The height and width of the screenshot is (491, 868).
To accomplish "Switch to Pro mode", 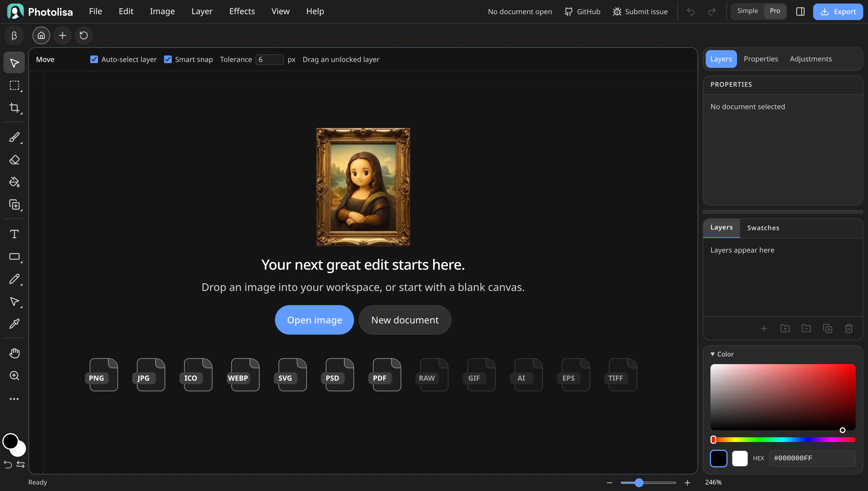I will tap(775, 11).
